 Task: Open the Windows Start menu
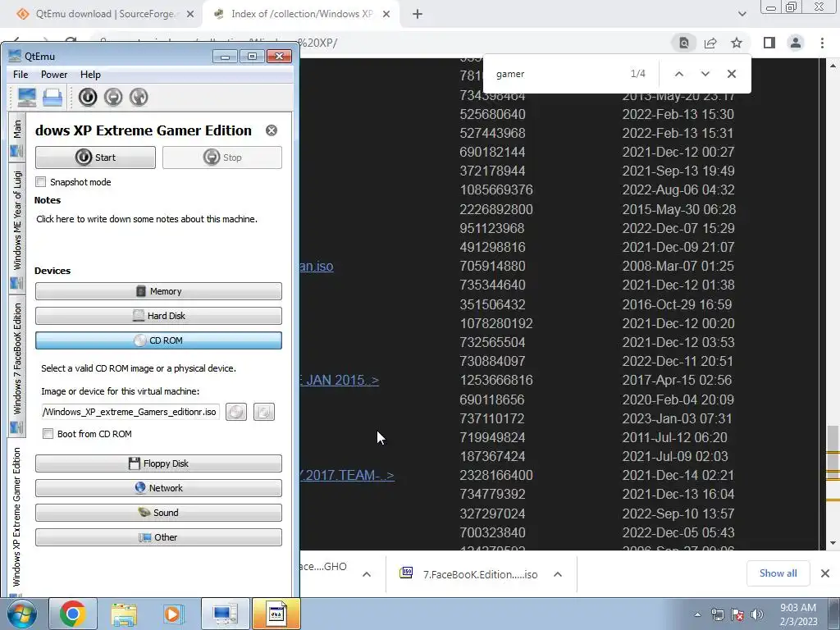[21, 614]
